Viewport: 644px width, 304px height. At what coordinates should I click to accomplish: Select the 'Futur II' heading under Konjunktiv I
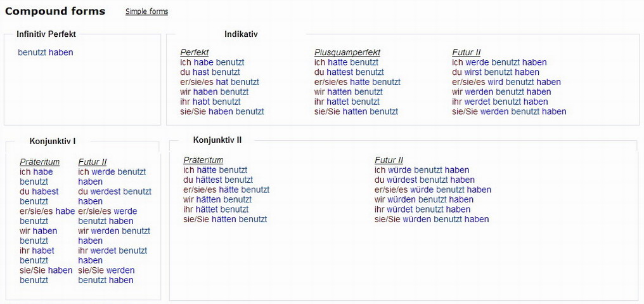92,162
